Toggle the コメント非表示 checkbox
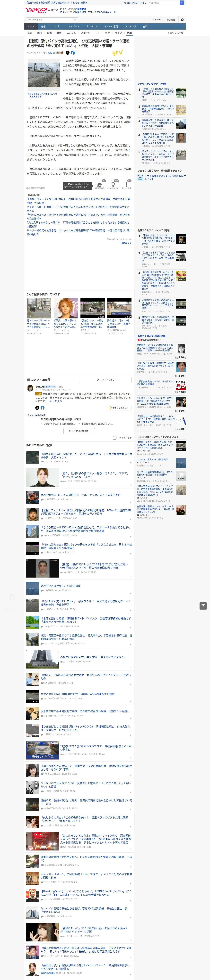210x980 pixels. tap(115, 438)
